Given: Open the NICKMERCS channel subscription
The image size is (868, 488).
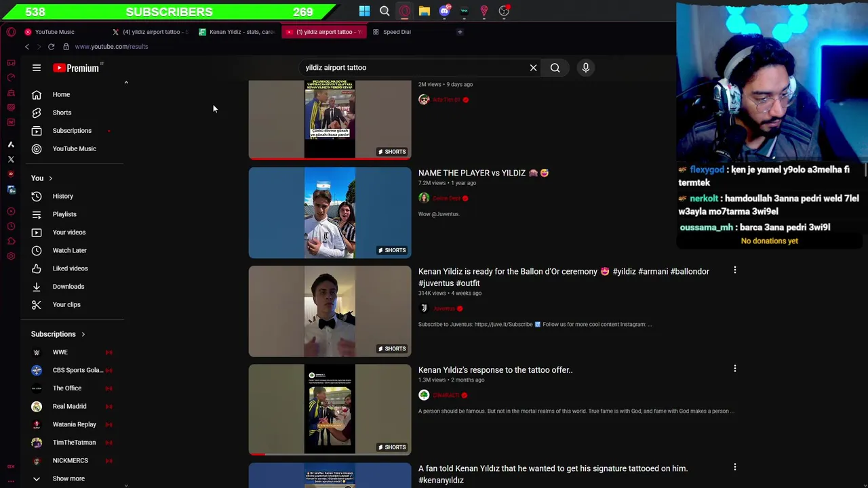Looking at the screenshot, I should coord(71,460).
